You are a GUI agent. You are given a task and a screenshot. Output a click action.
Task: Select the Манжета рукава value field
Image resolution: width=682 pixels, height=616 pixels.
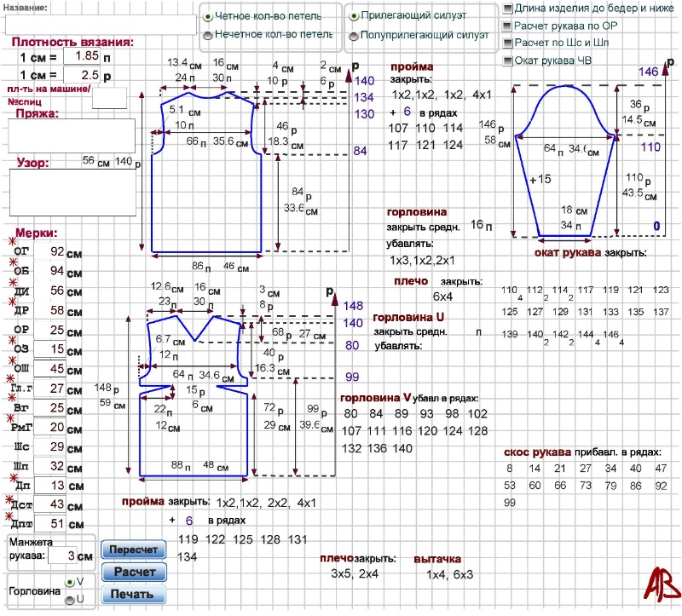(x=61, y=555)
